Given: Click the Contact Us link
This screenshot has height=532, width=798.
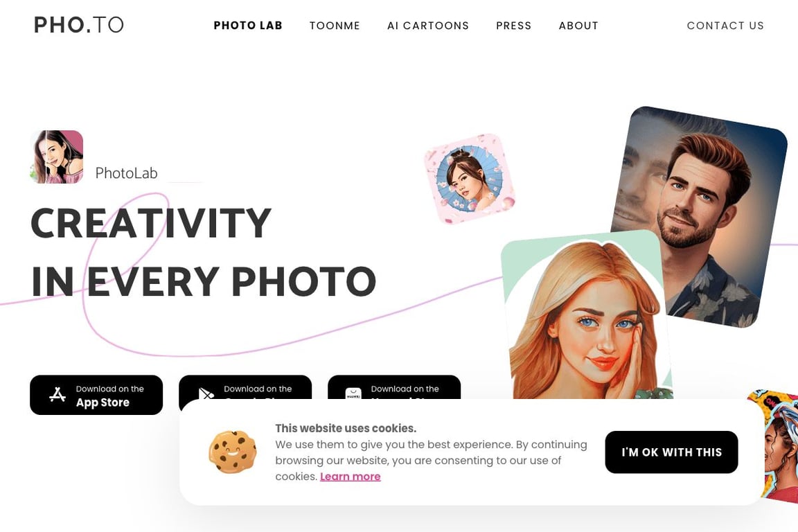Looking at the screenshot, I should [x=725, y=26].
